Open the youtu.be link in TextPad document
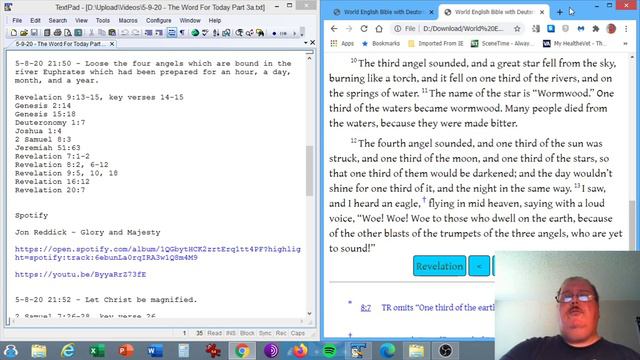Screen dimensions: 640x360 click(x=80, y=274)
